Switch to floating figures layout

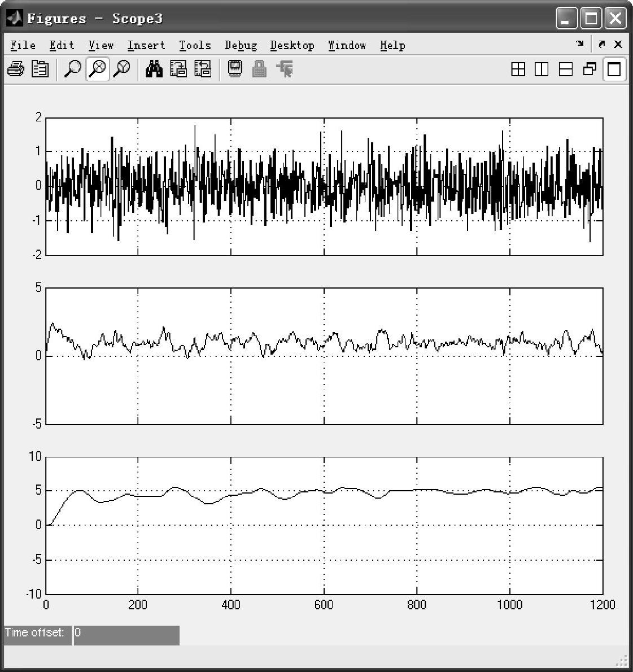point(590,69)
